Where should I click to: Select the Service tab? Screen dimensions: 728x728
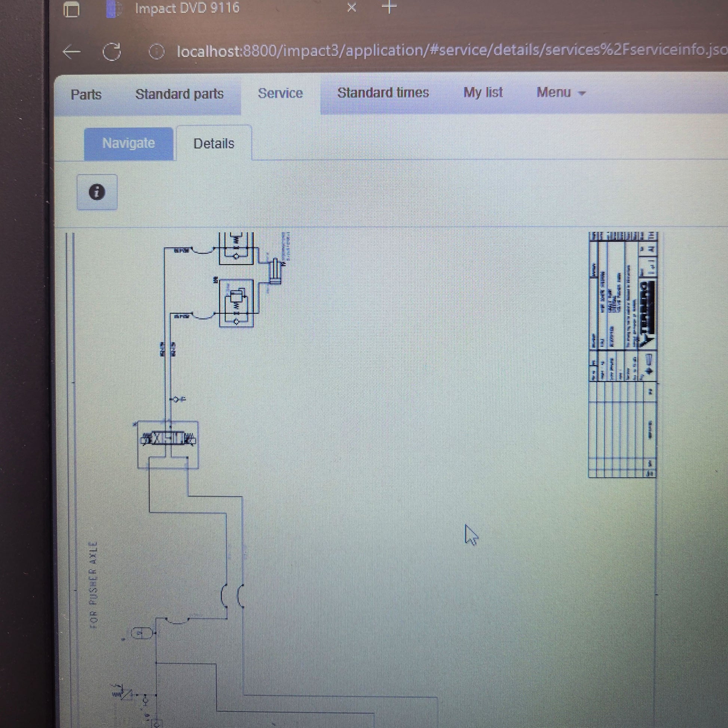pos(280,93)
